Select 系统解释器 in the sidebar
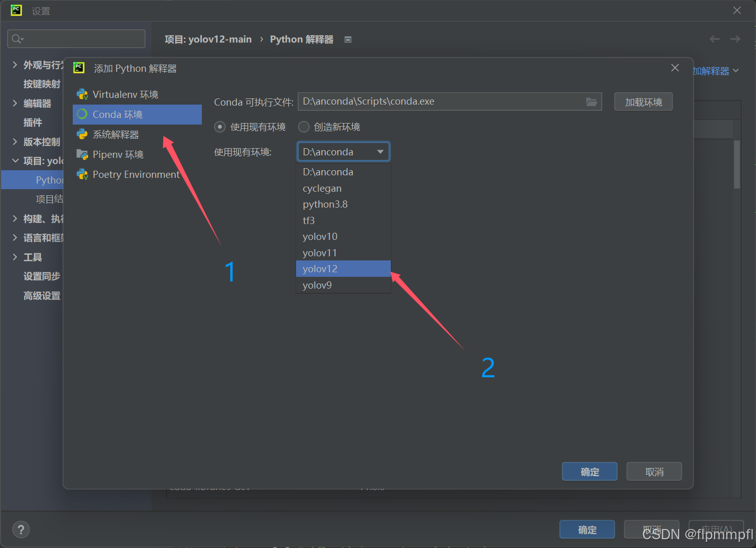This screenshot has width=756, height=548. point(137,134)
